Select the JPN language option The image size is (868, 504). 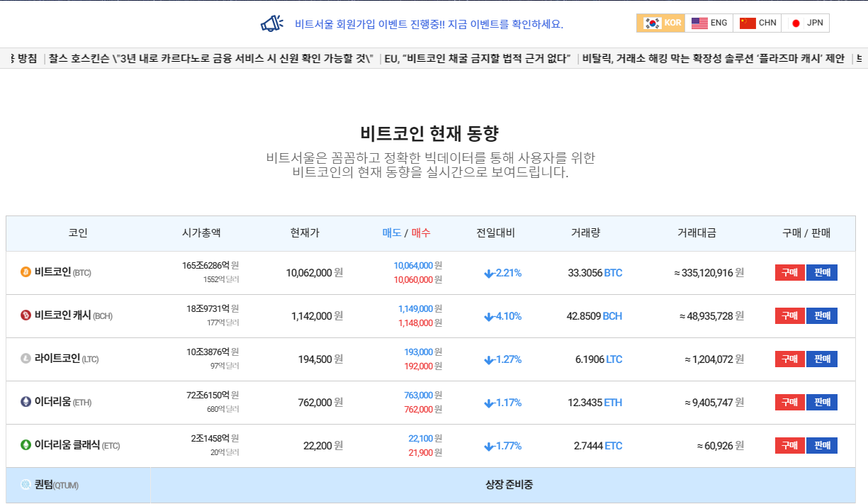pyautogui.click(x=806, y=23)
